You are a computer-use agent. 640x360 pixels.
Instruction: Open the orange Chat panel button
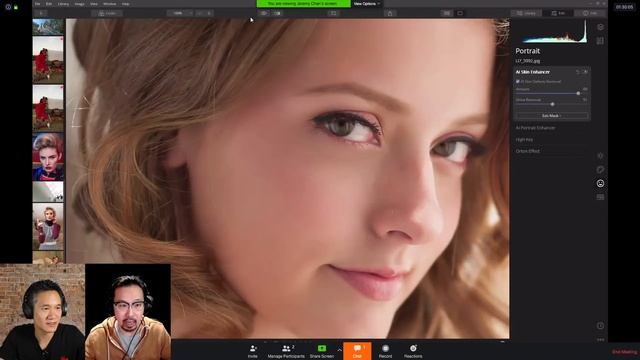357,351
